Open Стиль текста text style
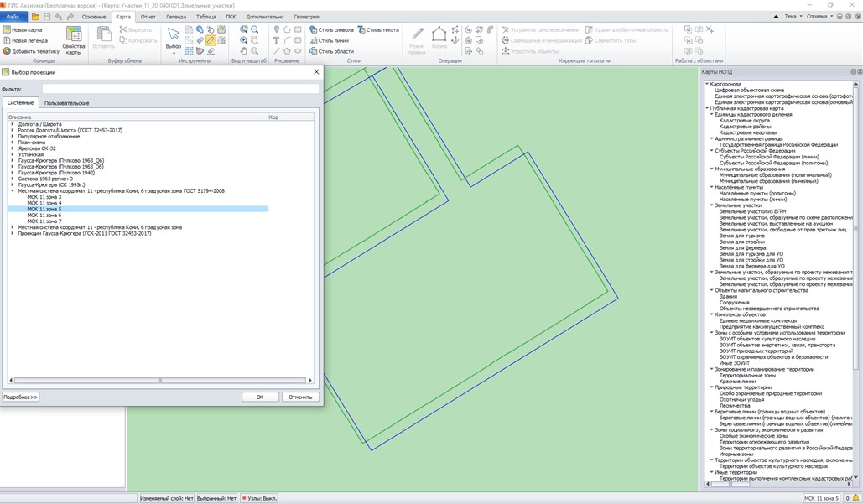 click(378, 29)
